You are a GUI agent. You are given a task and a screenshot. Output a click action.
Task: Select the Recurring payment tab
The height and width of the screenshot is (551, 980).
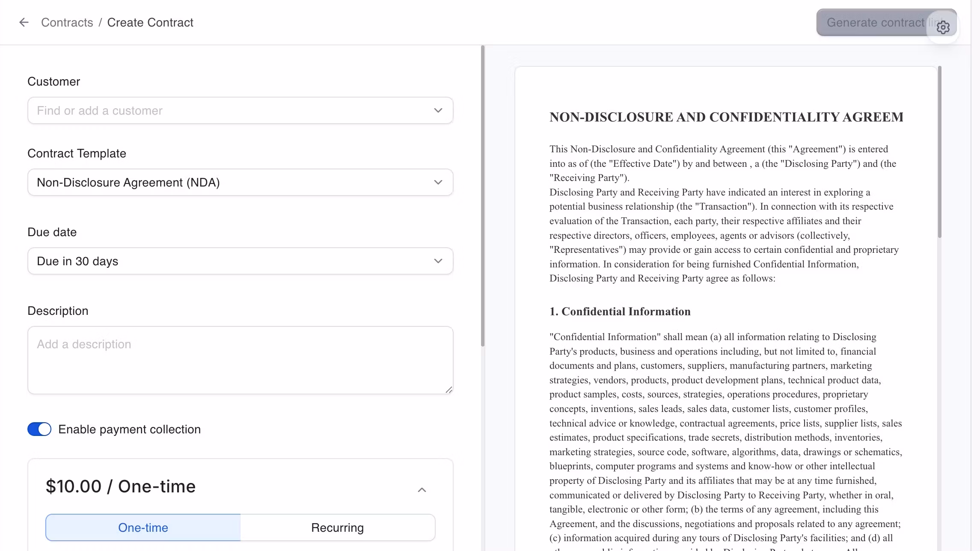pyautogui.click(x=338, y=527)
